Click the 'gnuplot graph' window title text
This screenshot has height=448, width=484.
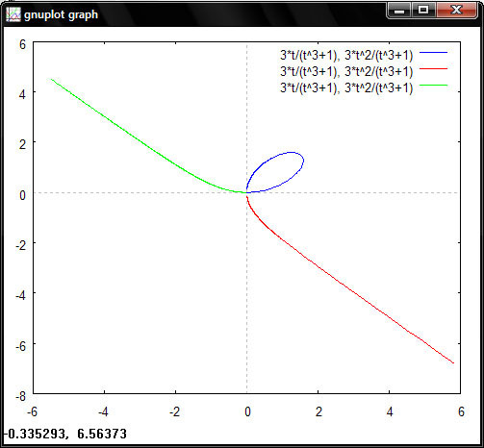[x=61, y=14]
